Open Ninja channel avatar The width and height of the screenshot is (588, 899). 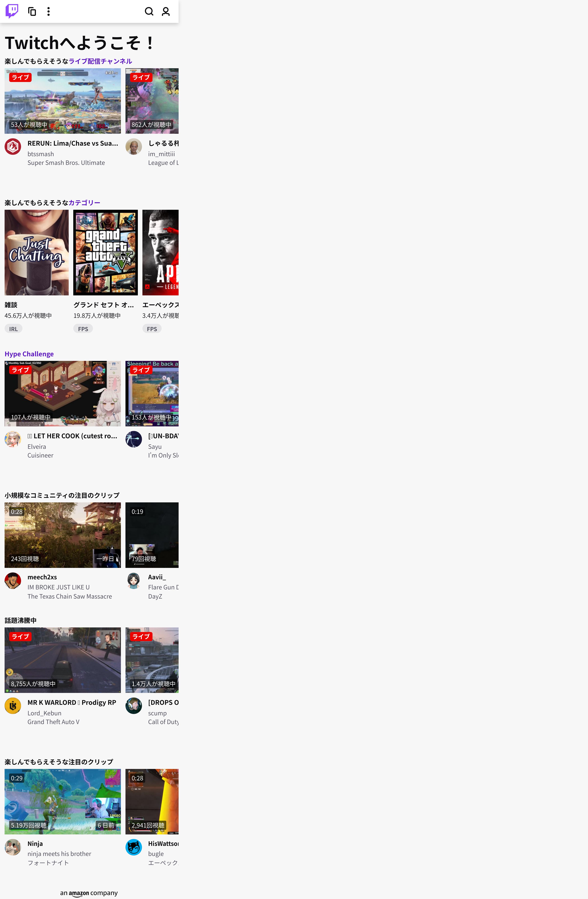pyautogui.click(x=13, y=847)
